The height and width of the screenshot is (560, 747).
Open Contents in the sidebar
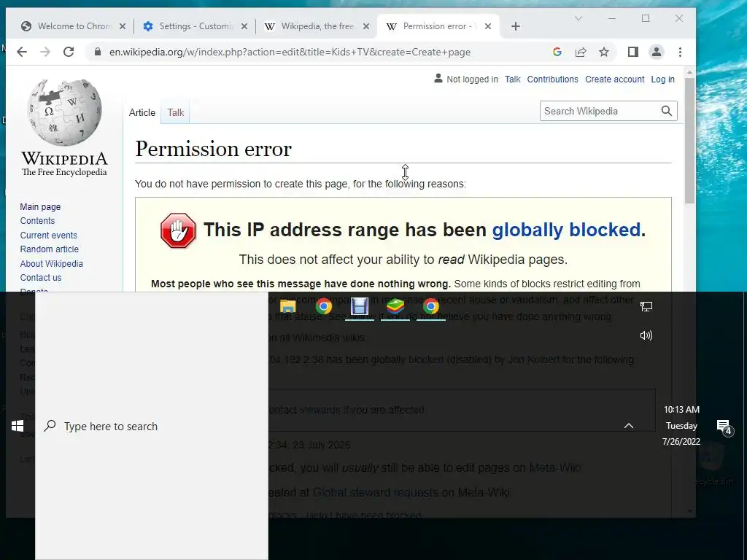click(37, 220)
